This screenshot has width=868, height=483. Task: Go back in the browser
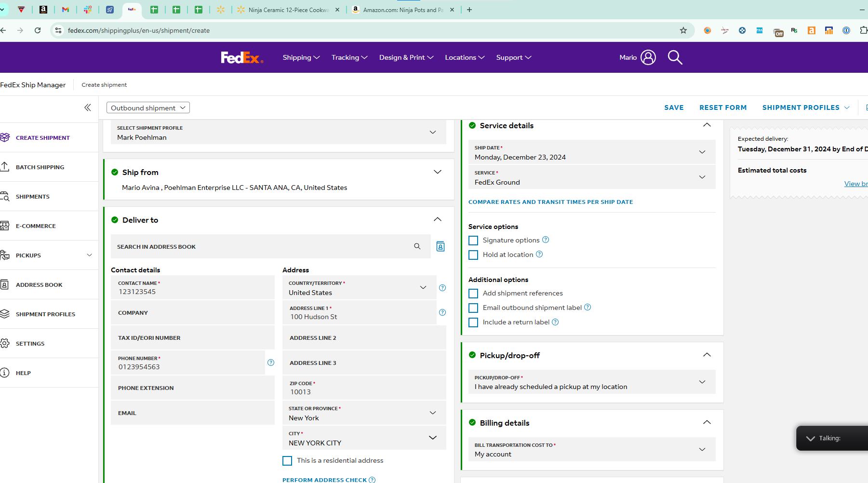pos(3,30)
